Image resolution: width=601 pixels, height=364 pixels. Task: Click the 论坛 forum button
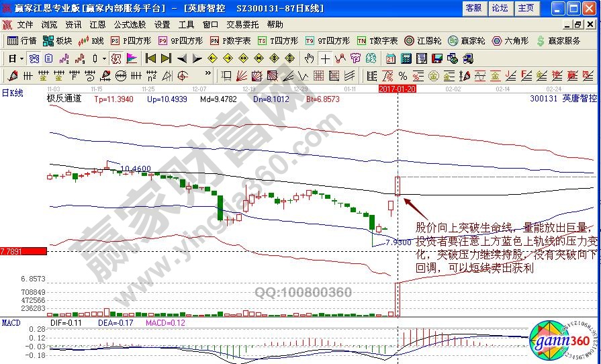pos(500,8)
